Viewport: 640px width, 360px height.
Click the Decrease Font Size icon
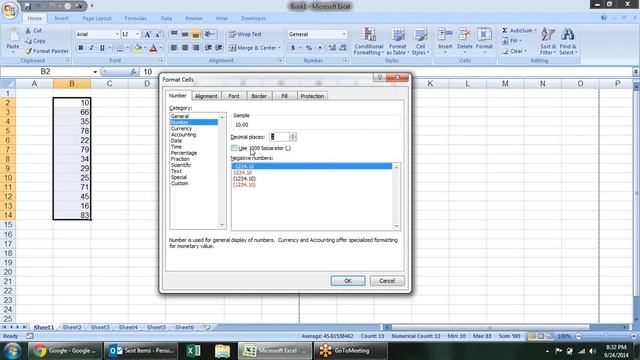(x=158, y=34)
